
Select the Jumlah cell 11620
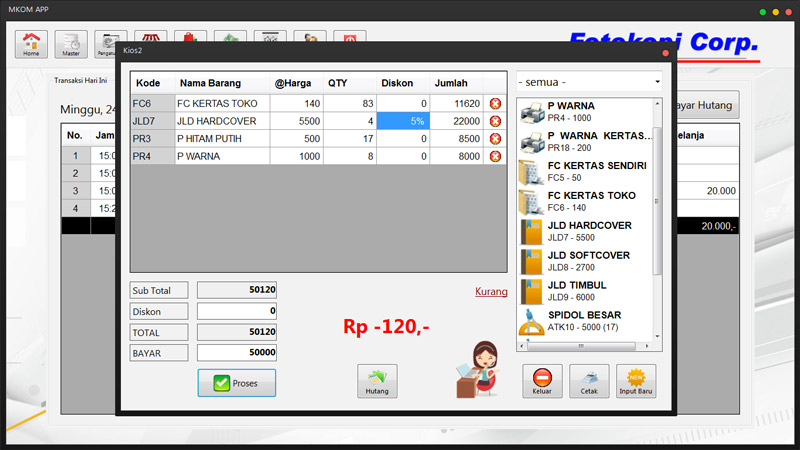[x=456, y=104]
